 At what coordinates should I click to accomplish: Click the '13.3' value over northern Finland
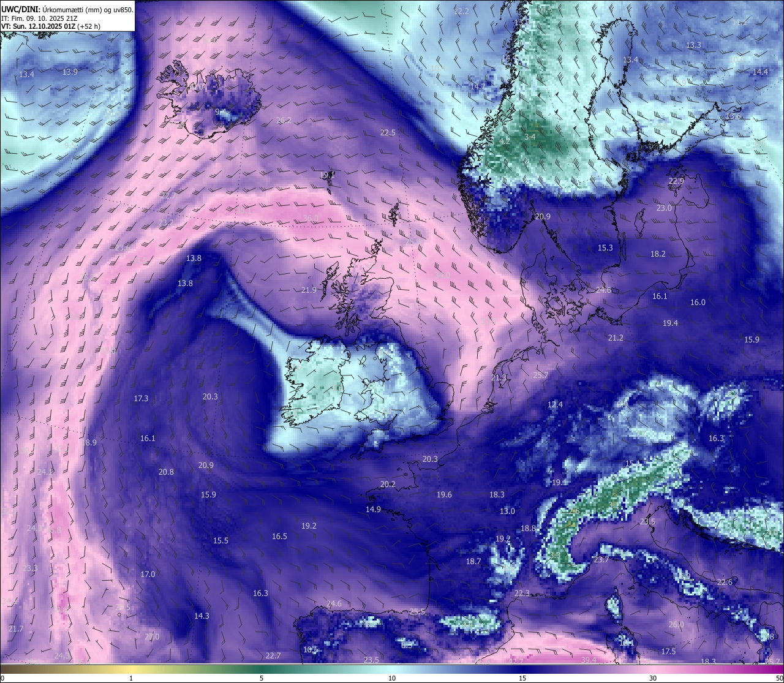click(693, 45)
